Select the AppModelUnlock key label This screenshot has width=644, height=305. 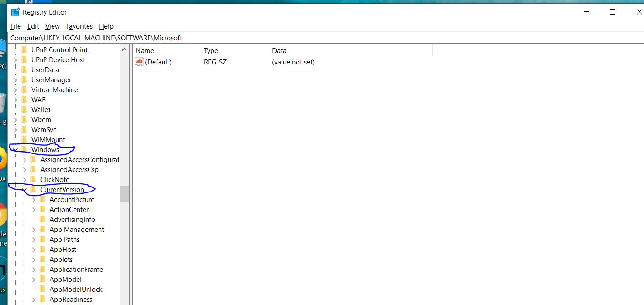pyautogui.click(x=76, y=290)
